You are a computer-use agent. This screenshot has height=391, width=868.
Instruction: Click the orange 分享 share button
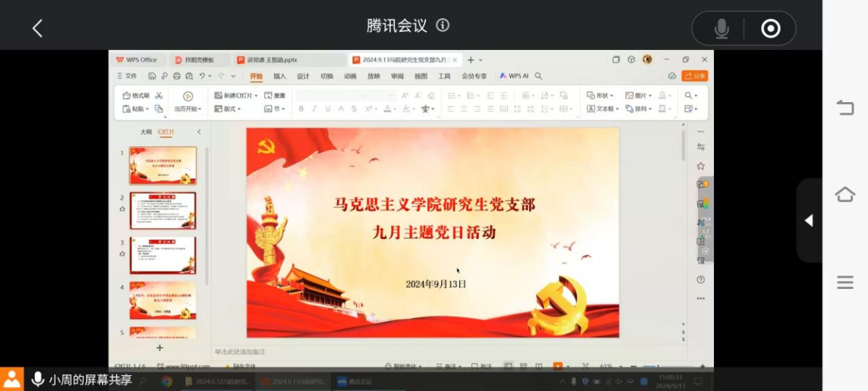[x=695, y=76]
